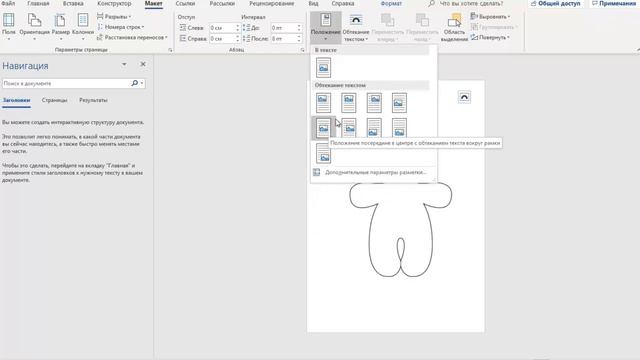This screenshot has width=640, height=360.
Task: Open the Файл tab
Action: (8, 3)
